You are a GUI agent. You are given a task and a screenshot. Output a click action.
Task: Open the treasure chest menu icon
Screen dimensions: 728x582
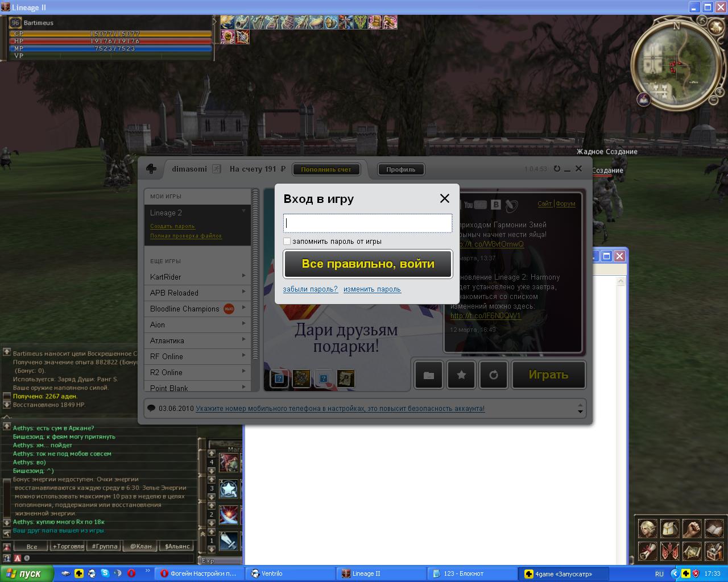coord(714,551)
